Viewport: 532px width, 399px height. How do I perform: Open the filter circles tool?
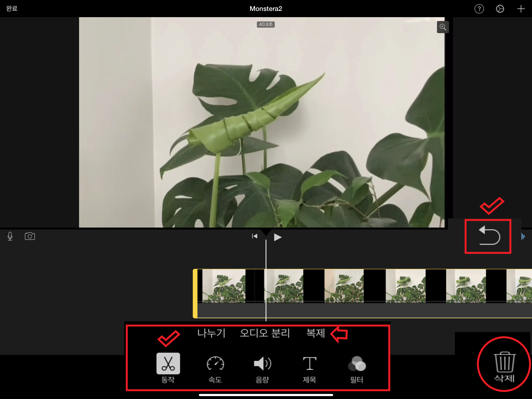point(357,363)
